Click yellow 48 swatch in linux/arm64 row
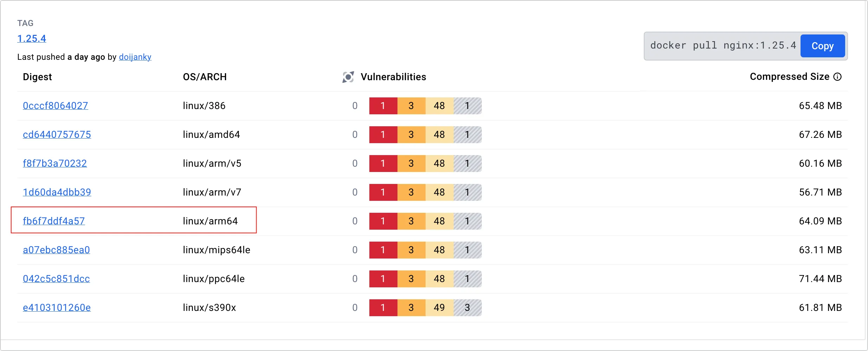Screen dimensions: 868x351 pos(439,221)
